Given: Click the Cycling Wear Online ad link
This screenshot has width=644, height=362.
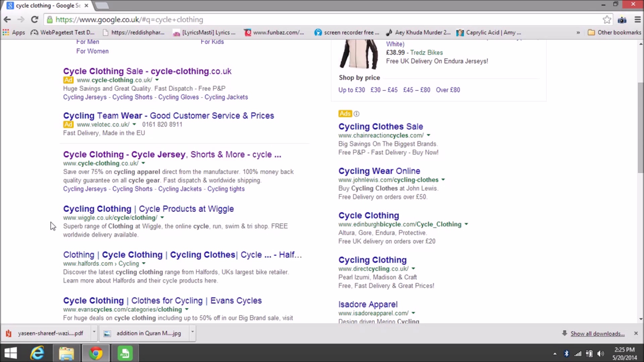Looking at the screenshot, I should (379, 171).
